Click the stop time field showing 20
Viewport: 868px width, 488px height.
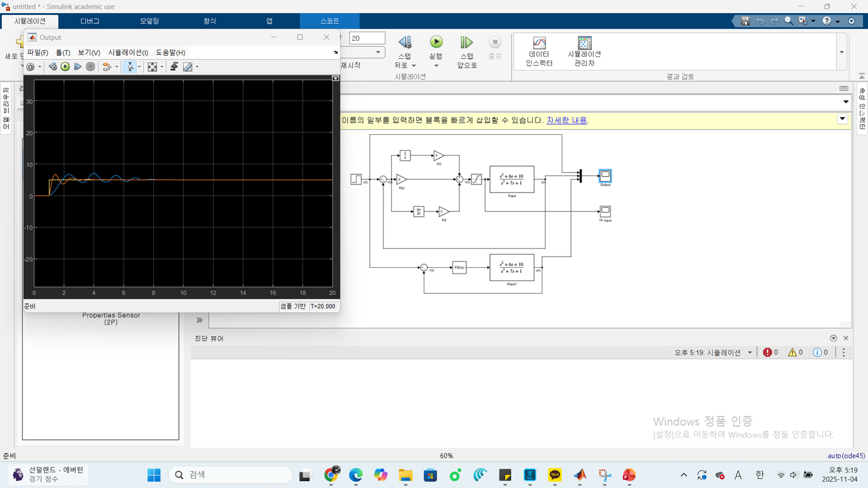coord(367,38)
